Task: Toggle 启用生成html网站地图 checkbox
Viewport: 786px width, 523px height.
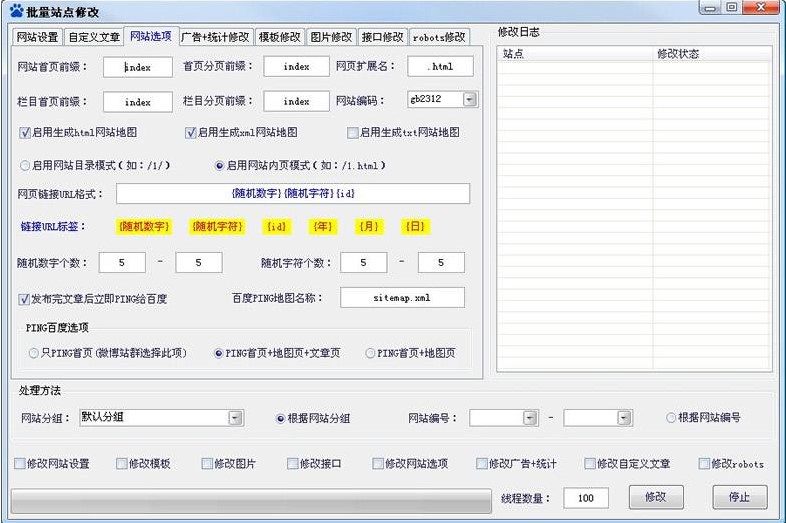Action: 24,133
